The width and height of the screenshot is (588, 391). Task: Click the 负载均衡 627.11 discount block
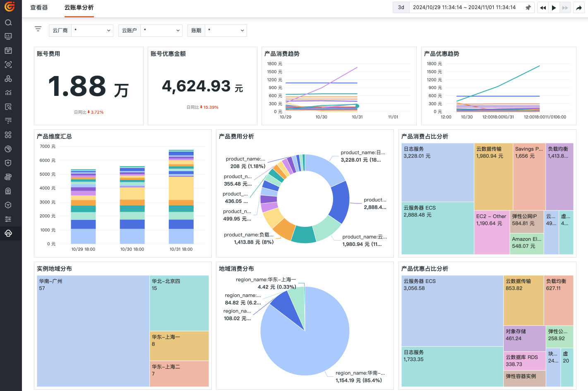(559, 300)
